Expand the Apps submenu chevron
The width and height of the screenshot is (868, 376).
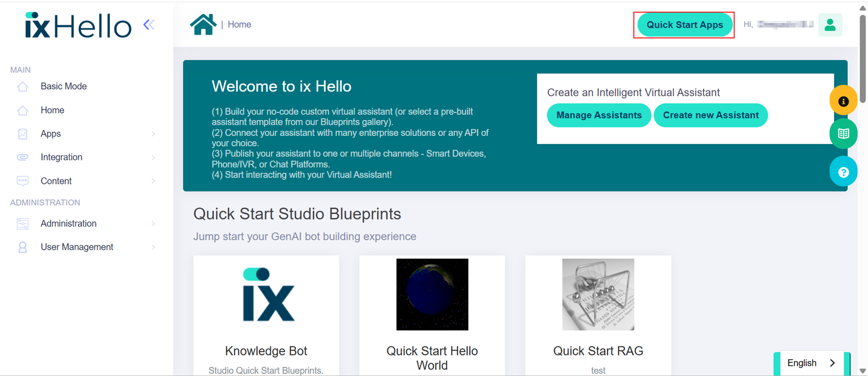tap(153, 134)
